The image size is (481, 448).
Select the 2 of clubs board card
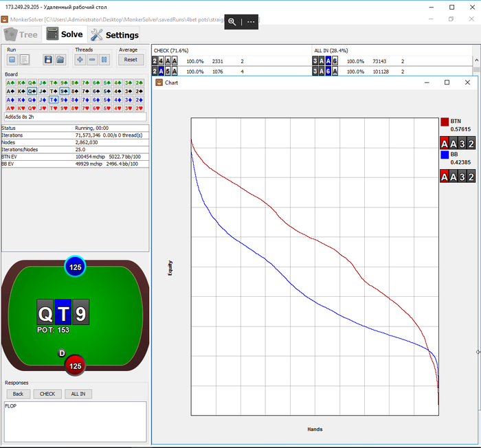point(139,83)
